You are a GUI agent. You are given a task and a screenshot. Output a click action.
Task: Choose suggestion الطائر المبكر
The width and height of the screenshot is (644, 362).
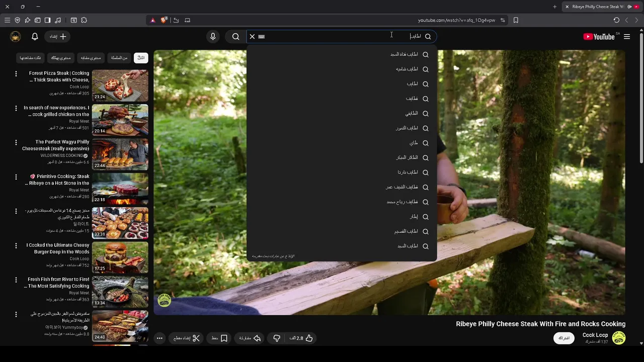[342, 157]
